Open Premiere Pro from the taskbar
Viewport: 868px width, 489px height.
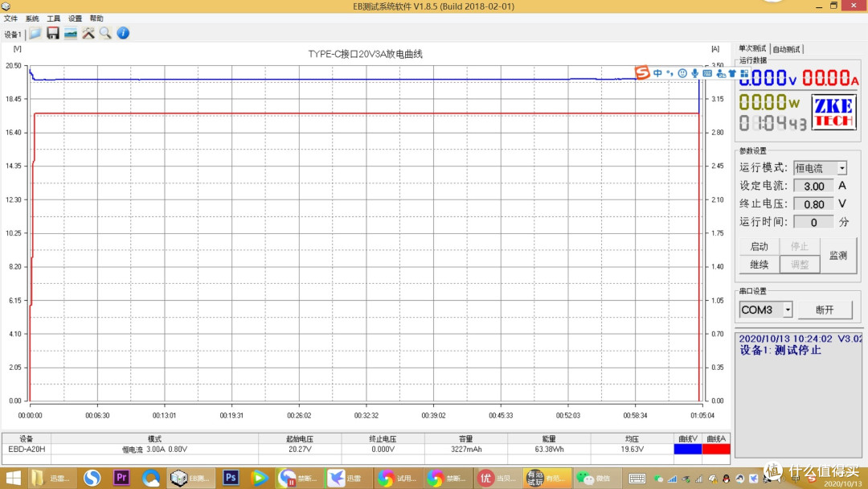[x=121, y=478]
